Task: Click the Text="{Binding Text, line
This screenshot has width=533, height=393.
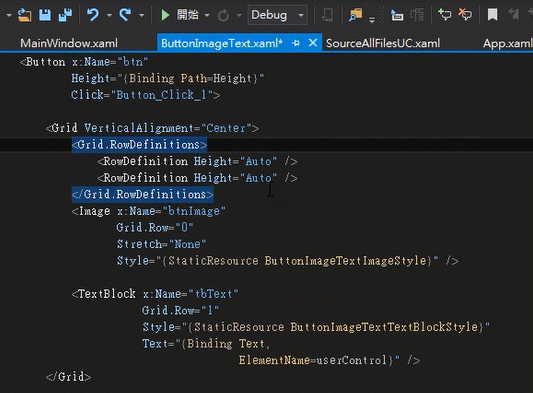Action: [206, 344]
